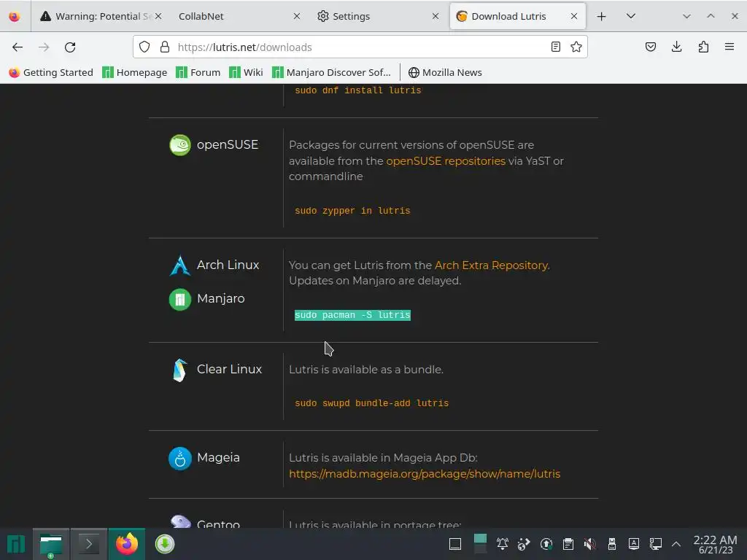
Task: Close the Download Lutris tab
Action: (574, 16)
